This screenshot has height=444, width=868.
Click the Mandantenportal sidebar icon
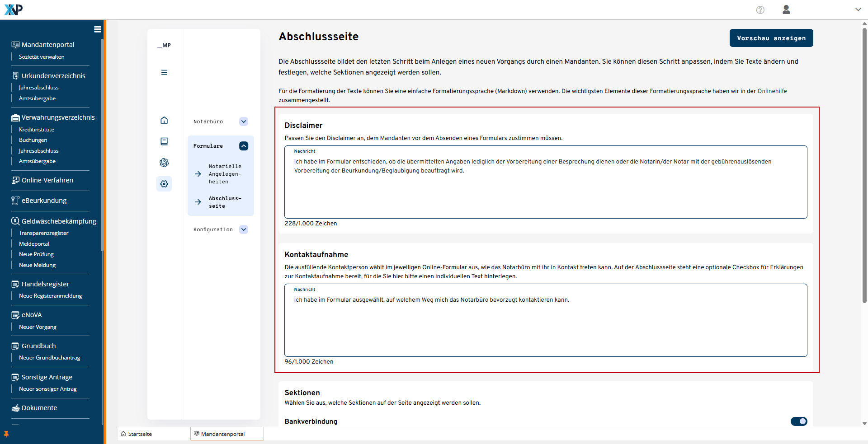15,45
